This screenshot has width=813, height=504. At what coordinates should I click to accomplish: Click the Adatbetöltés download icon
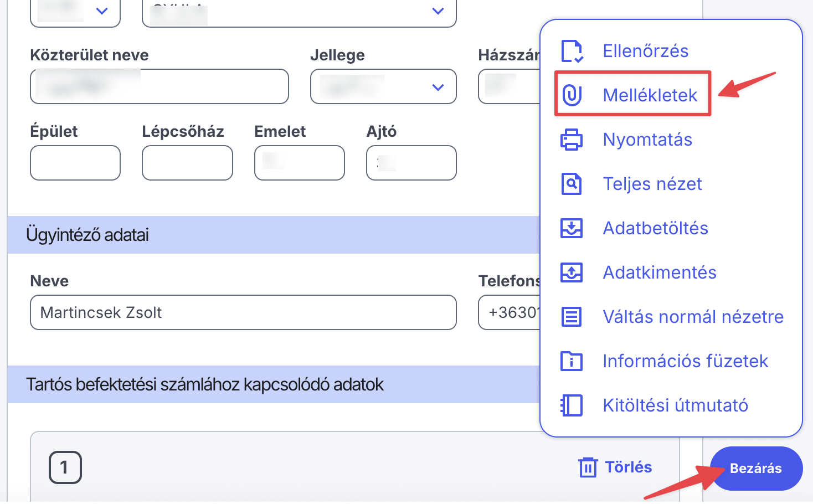pos(572,228)
